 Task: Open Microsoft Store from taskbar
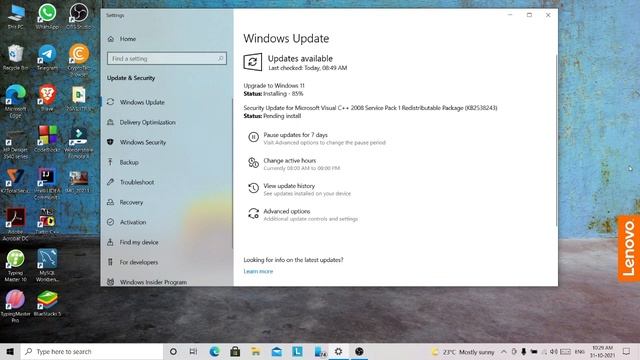point(235,351)
